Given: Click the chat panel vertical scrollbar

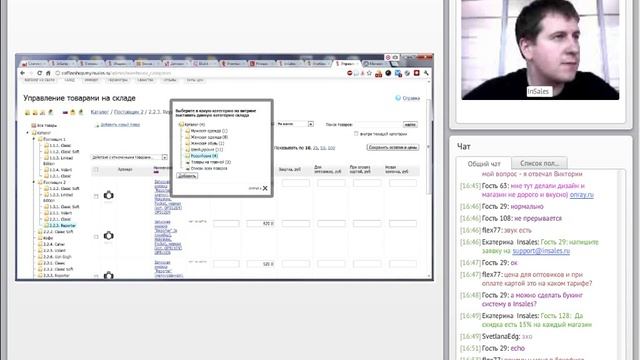Looking at the screenshot, I should (621, 263).
